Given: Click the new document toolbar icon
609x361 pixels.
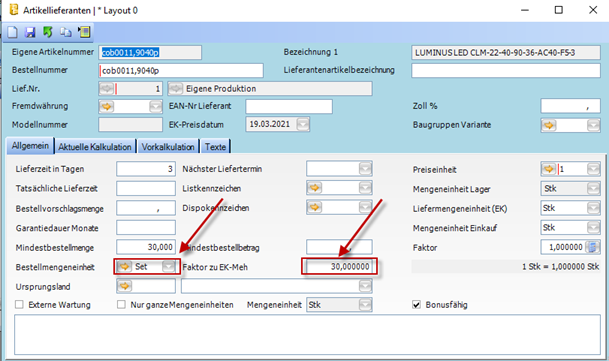Looking at the screenshot, I should 12,32.
